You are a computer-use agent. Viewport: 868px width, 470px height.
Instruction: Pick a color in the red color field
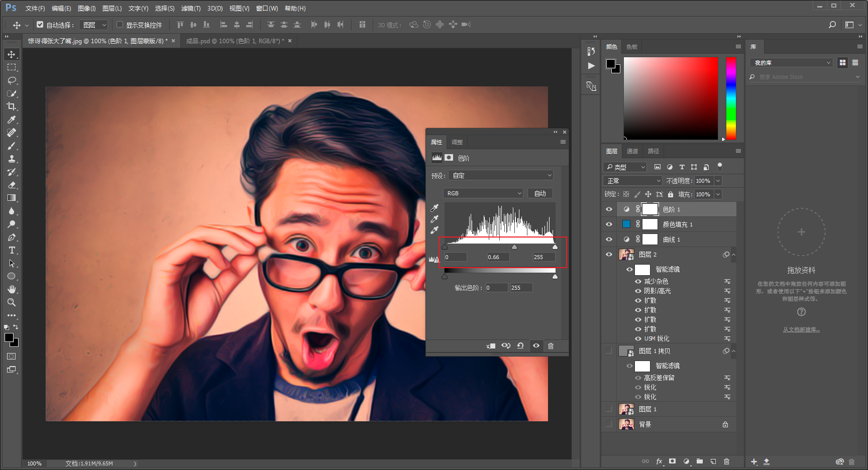point(671,98)
